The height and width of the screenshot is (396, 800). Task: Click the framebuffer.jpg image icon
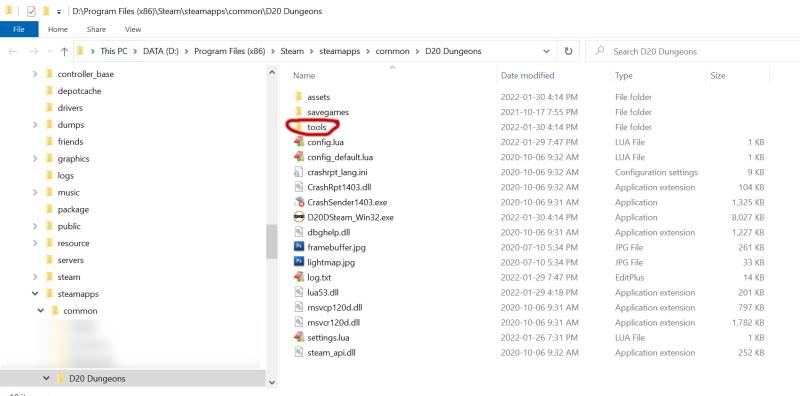[299, 247]
